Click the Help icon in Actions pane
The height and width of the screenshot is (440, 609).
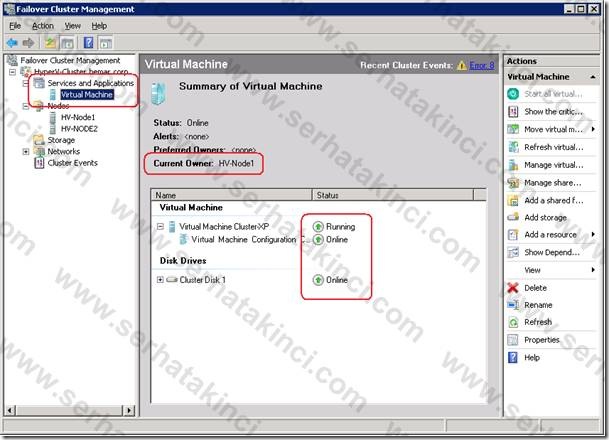click(513, 357)
